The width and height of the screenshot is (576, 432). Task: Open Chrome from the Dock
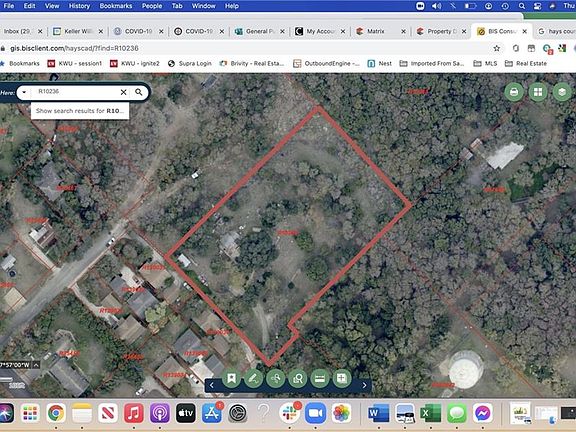[x=55, y=413]
